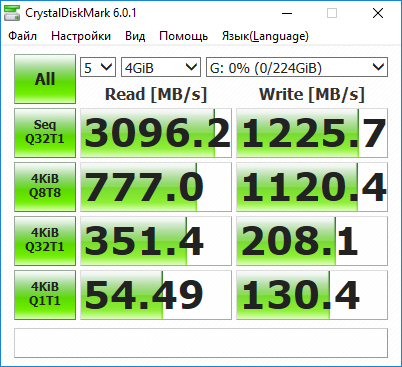This screenshot has width=402, height=367.
Task: Open the Файл menu
Action: [x=22, y=36]
